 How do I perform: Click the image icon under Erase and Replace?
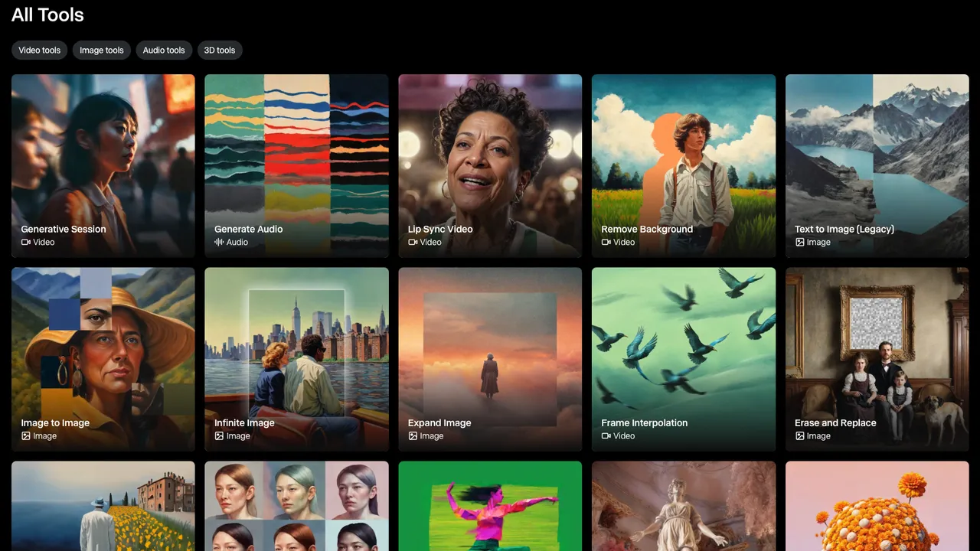(799, 435)
